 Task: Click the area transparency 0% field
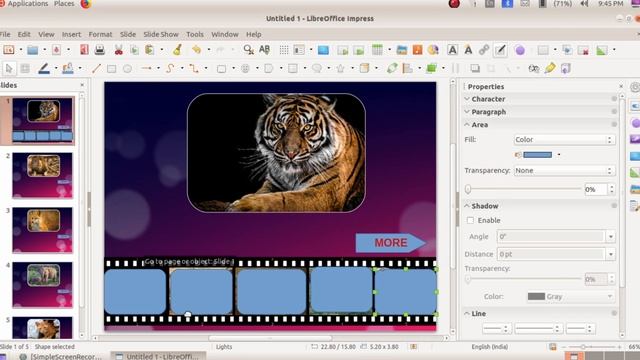[596, 189]
